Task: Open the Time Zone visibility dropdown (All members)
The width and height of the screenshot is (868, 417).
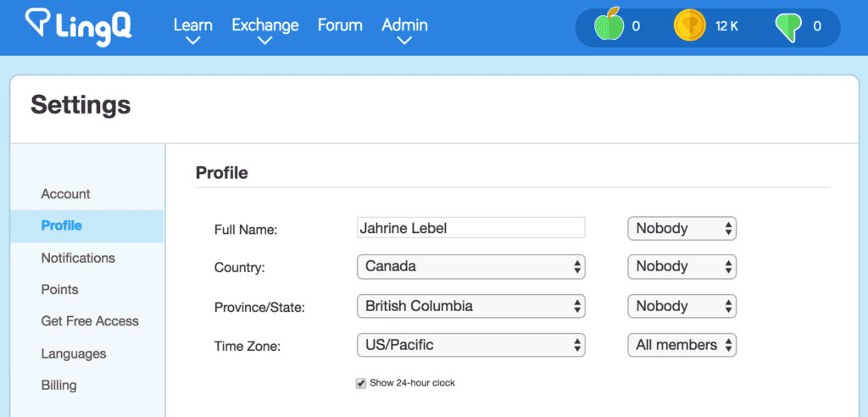Action: [682, 345]
